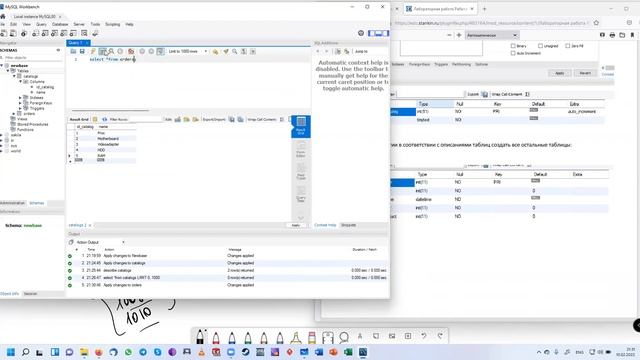The height and width of the screenshot is (360, 640).
Task: Print document icon in browser viewer
Action: click(612, 35)
